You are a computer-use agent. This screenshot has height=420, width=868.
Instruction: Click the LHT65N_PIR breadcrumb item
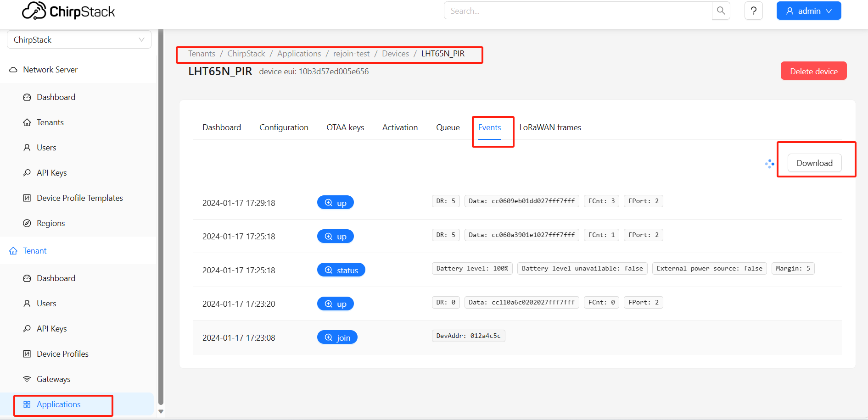click(x=443, y=54)
